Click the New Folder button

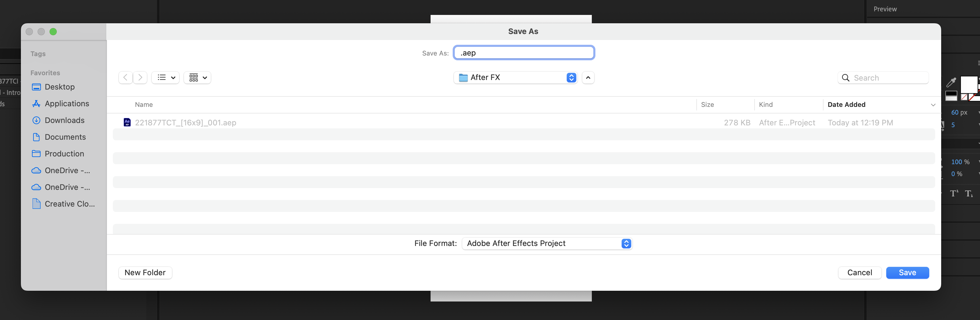click(145, 273)
